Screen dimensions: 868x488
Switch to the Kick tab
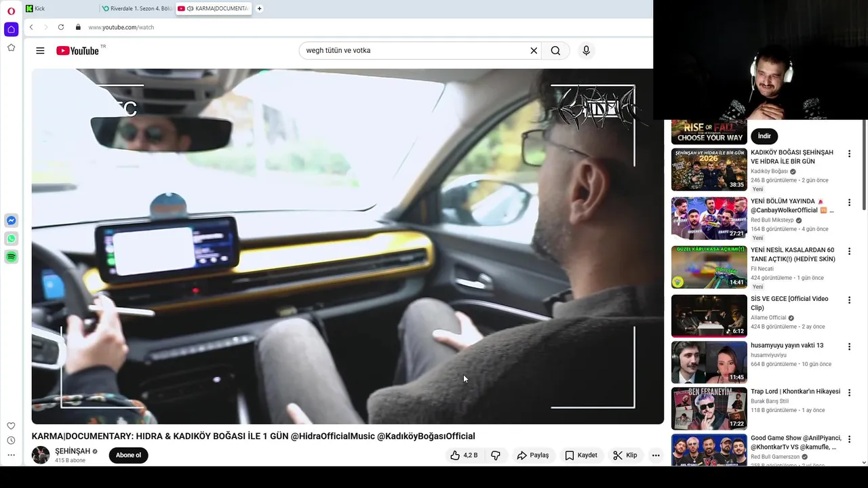click(x=61, y=8)
